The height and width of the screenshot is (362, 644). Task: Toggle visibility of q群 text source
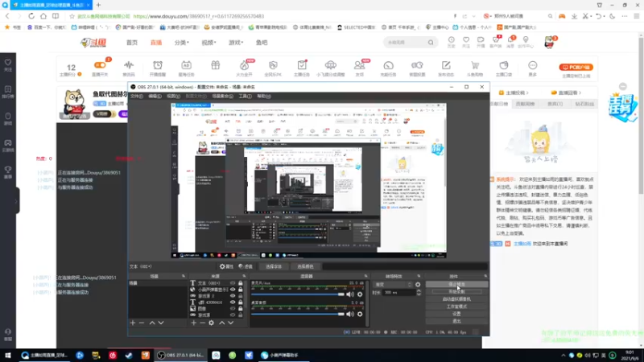(x=233, y=302)
